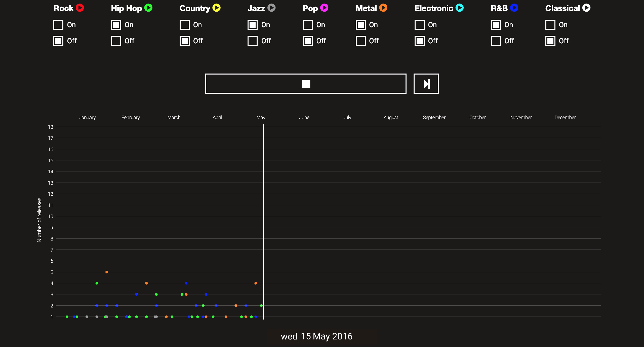Click the orange dot at five releases
Image resolution: width=644 pixels, height=347 pixels.
click(x=107, y=272)
